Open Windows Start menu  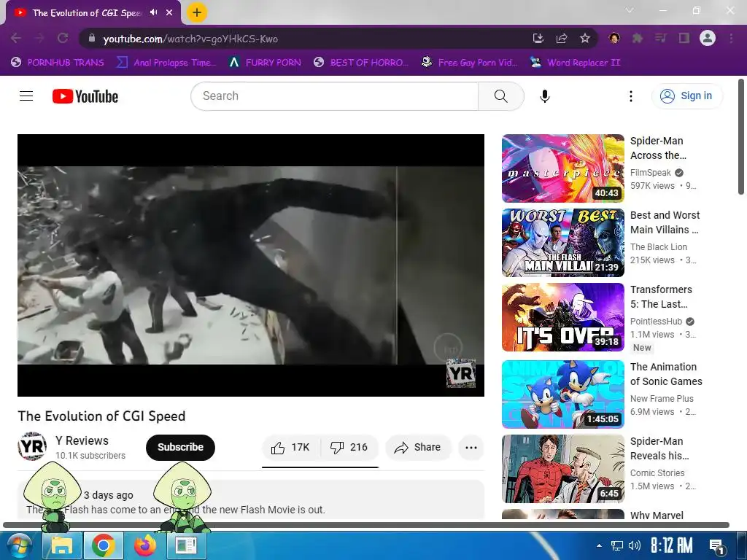[19, 545]
